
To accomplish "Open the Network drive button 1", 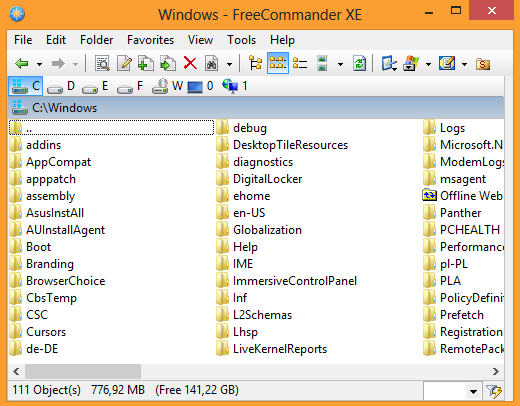I will pyautogui.click(x=235, y=86).
